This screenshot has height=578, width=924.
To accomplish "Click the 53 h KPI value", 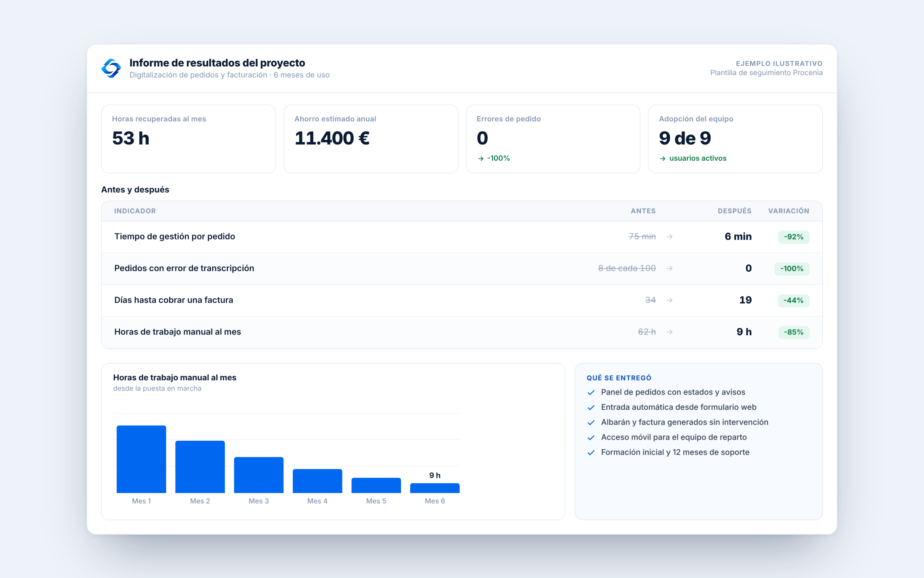I will click(131, 138).
